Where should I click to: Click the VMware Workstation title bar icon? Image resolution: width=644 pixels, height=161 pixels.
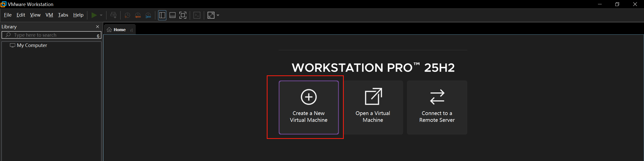[3, 4]
